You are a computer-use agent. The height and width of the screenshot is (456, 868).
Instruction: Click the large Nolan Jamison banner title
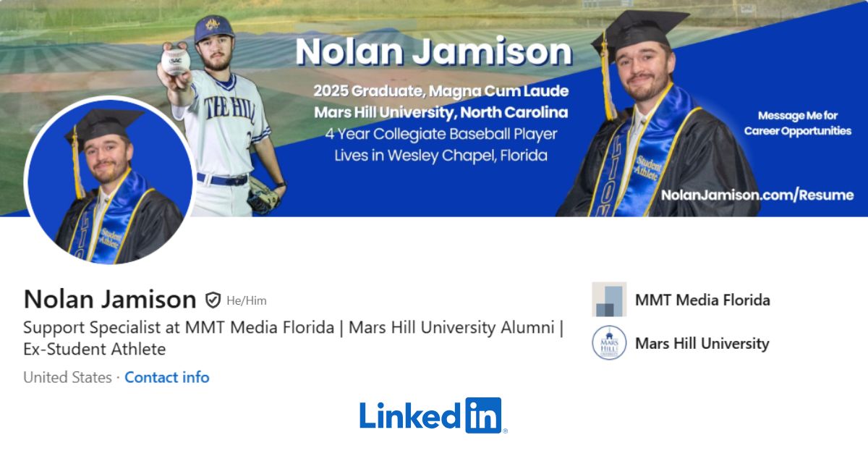tap(433, 52)
